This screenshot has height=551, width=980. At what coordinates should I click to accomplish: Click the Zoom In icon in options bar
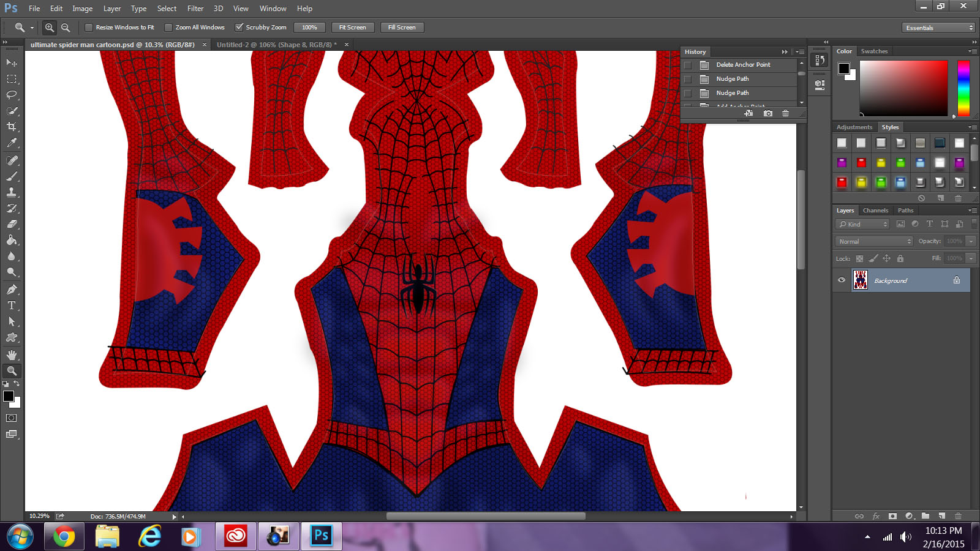point(50,28)
